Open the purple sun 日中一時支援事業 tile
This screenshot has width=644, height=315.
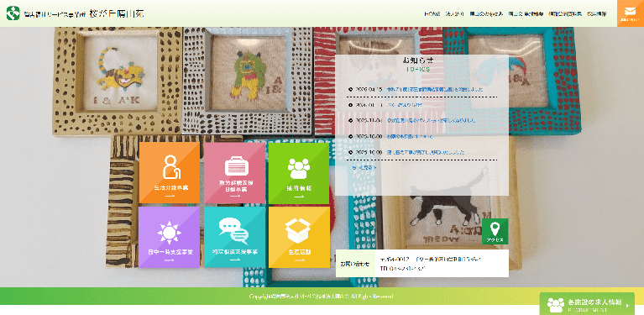coord(170,237)
